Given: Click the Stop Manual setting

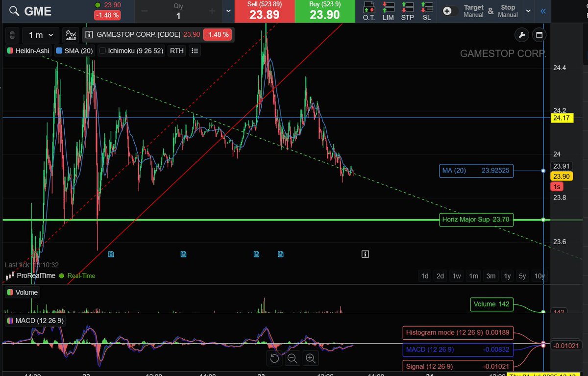Looking at the screenshot, I should point(508,11).
